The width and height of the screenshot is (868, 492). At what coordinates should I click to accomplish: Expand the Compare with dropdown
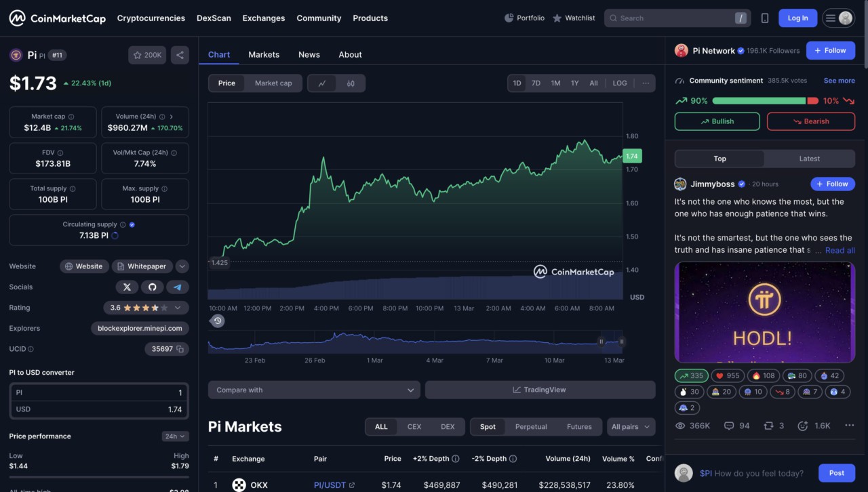313,390
